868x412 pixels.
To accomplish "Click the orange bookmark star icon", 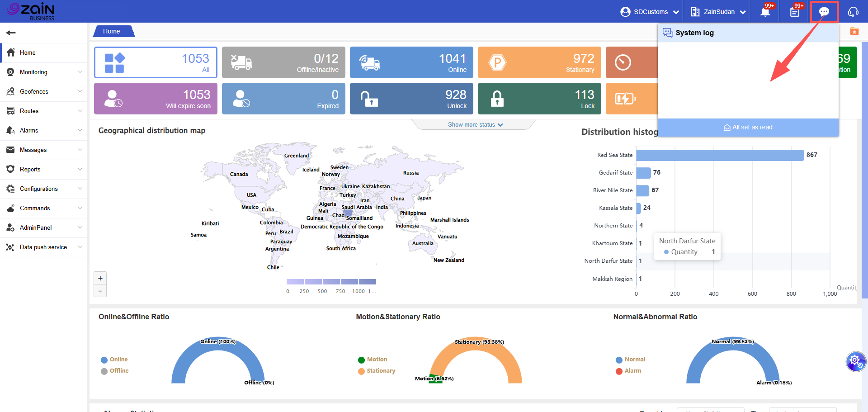I will (x=854, y=32).
